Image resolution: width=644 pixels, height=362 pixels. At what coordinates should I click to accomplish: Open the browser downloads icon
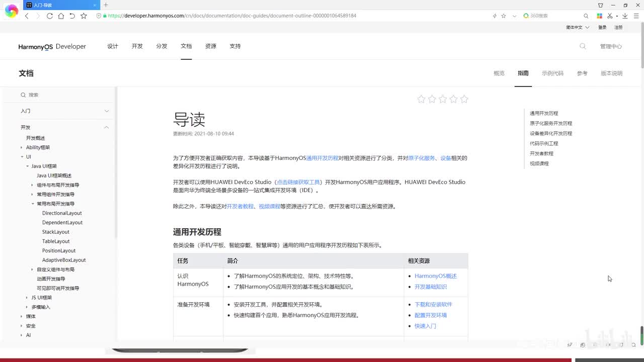[x=624, y=16]
